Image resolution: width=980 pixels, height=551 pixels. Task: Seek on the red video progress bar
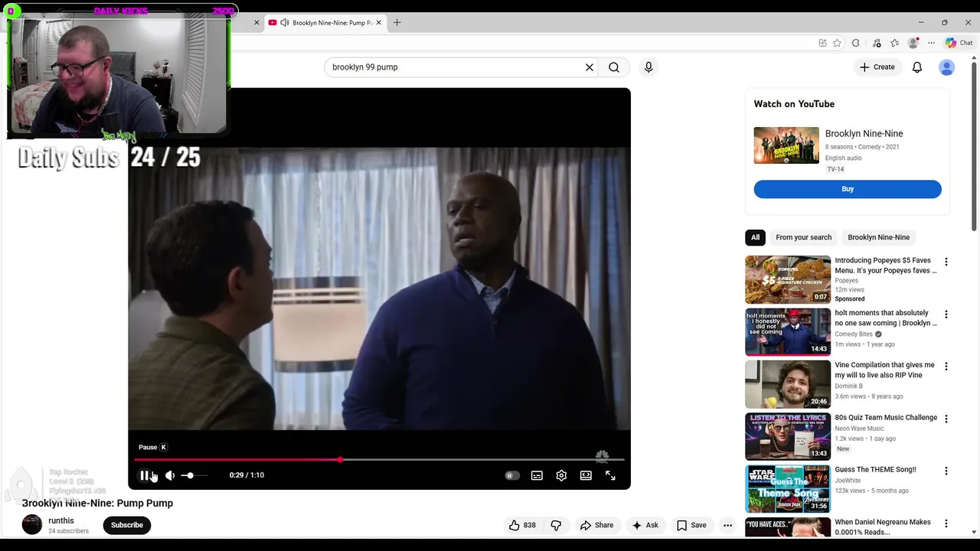point(379,460)
